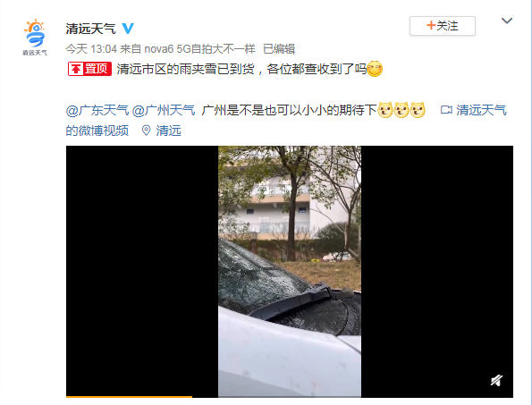532x405 pixels.
Task: Open the post timestamp 今天 13:04
Action: tap(91, 49)
